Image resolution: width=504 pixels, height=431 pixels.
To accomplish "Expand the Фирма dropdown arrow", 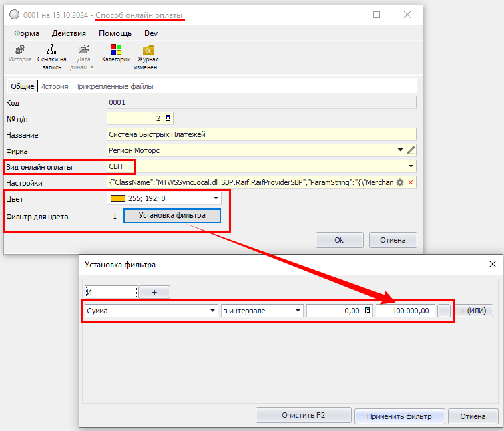I will click(x=401, y=150).
